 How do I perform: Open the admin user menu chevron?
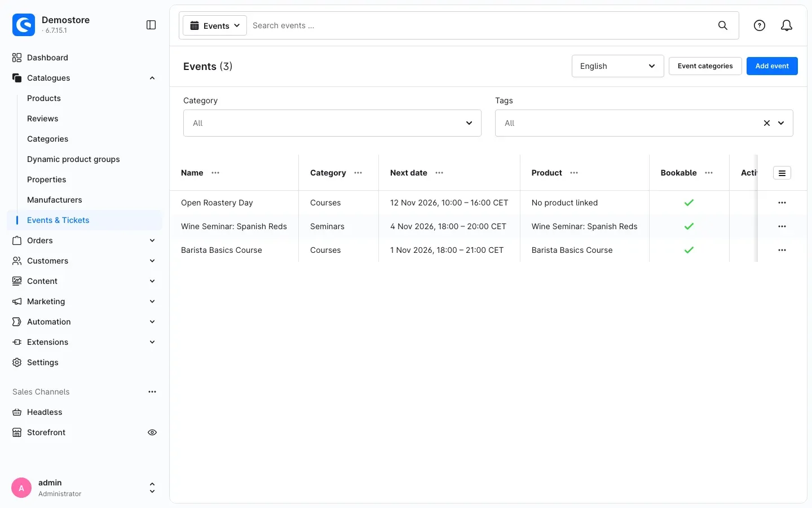tap(152, 488)
